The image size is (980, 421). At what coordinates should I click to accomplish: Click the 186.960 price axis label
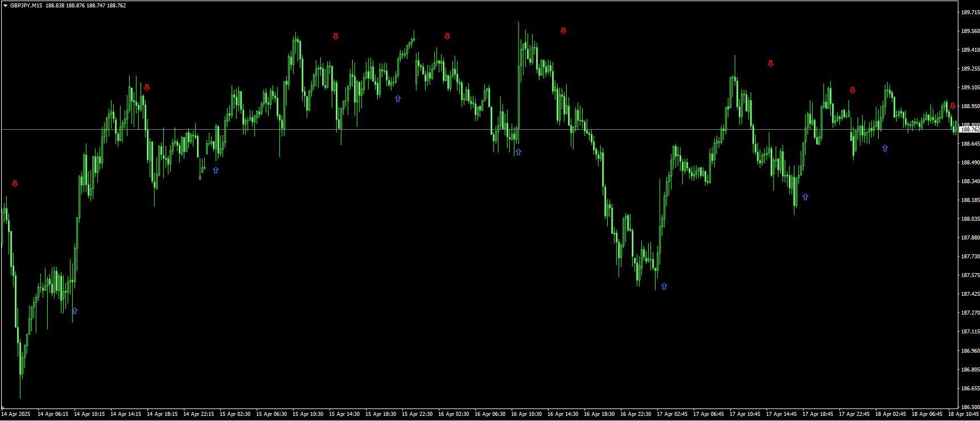(970, 351)
